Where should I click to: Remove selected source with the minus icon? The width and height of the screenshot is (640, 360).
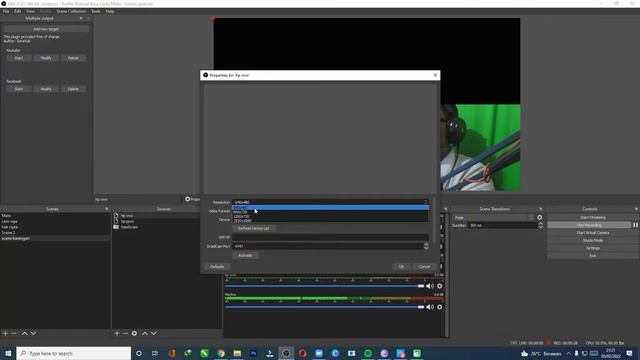[125, 333]
